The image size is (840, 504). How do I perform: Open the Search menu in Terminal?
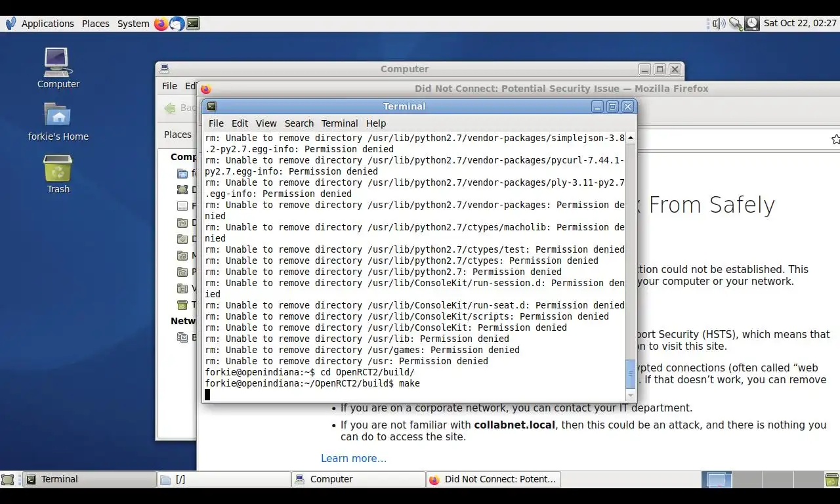click(299, 123)
